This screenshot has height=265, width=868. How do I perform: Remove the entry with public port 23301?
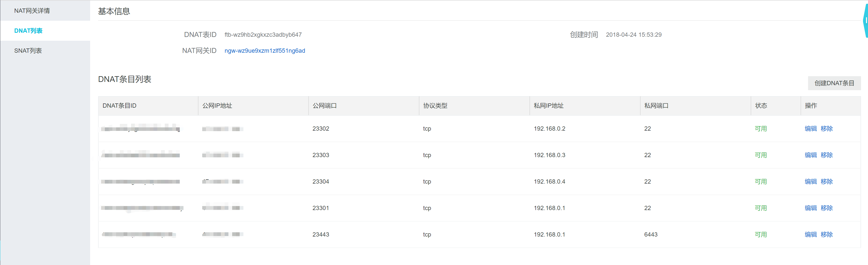[827, 208]
